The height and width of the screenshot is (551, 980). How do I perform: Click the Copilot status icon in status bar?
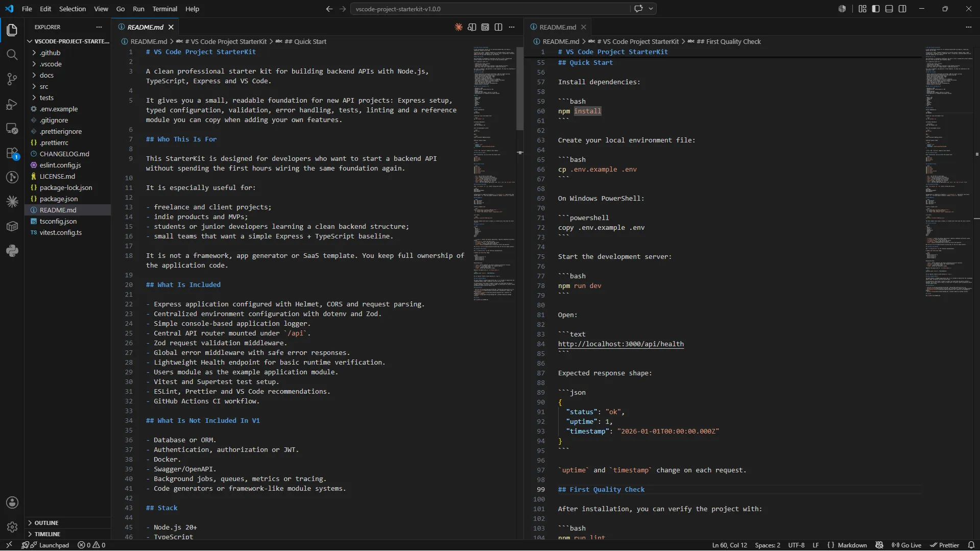(x=879, y=545)
